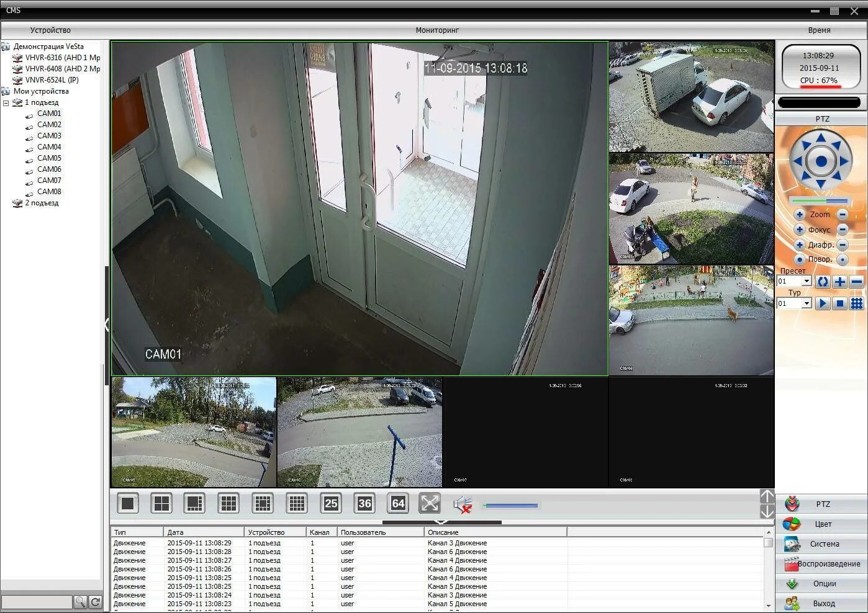The height and width of the screenshot is (613, 868).
Task: Increase focus with the Фокус plus button
Action: (800, 230)
